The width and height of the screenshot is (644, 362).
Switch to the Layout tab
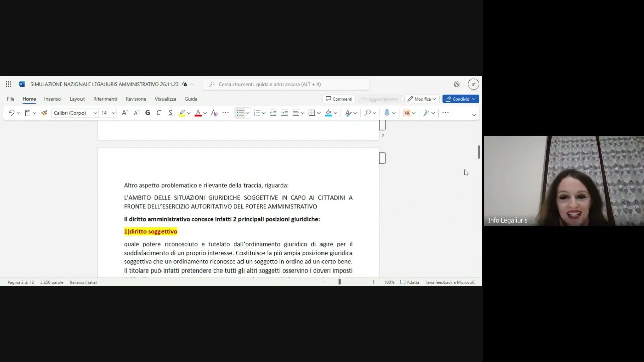(x=77, y=99)
